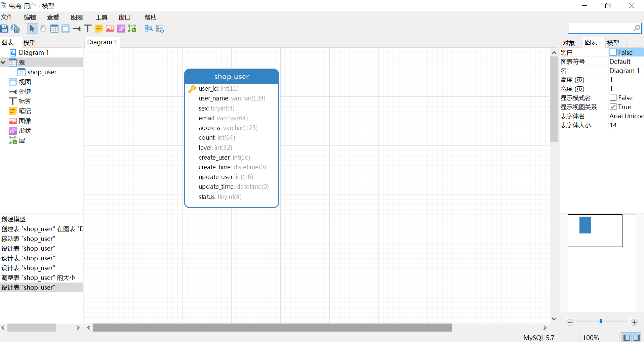Toggle the 黑白 checkbox
644x342 pixels.
tap(613, 52)
